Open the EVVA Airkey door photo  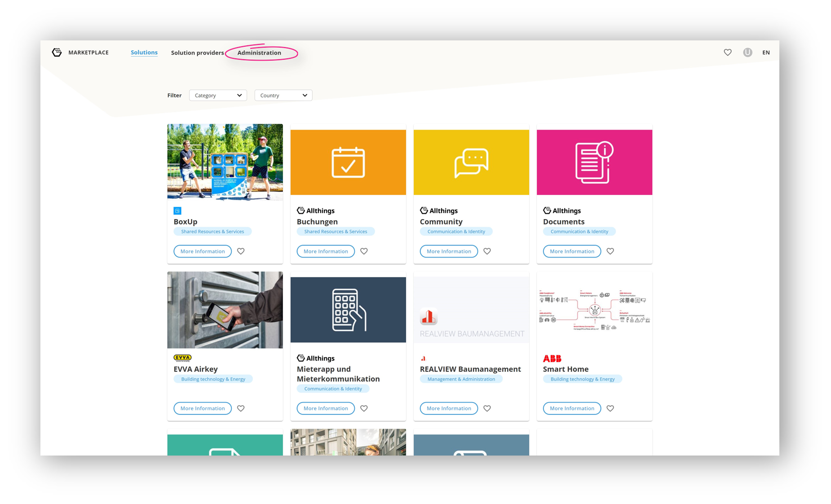(225, 310)
